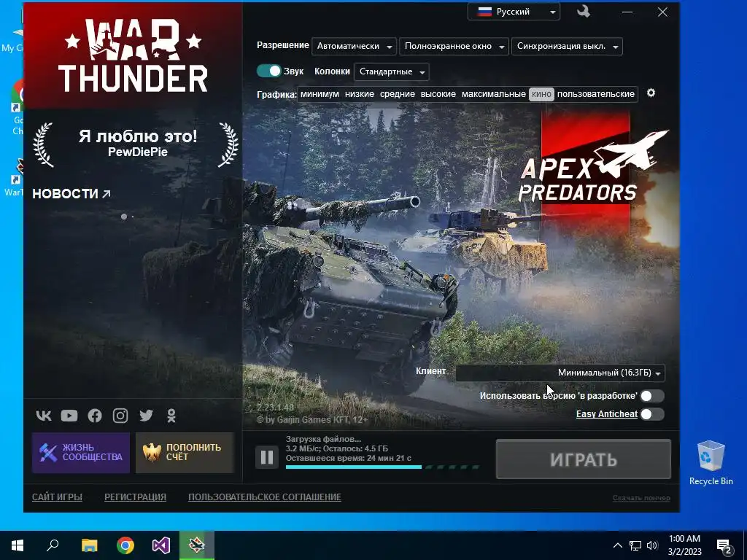Click the system volume icon

pyautogui.click(x=652, y=545)
